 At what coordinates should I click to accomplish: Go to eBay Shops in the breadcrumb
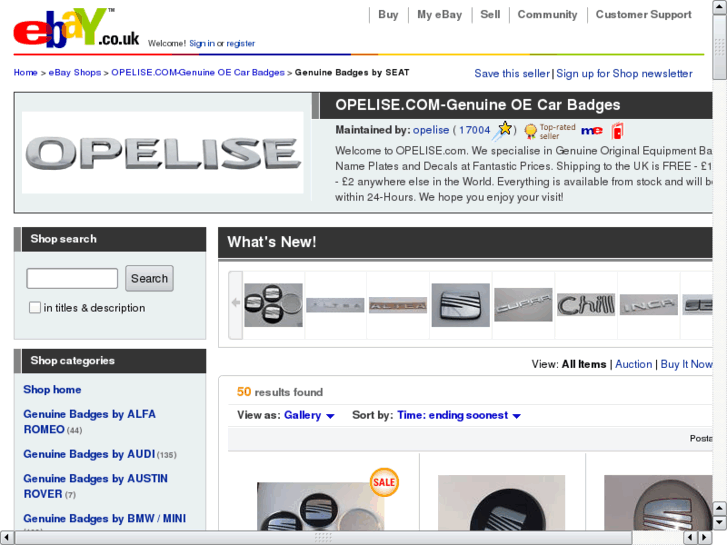(x=75, y=72)
